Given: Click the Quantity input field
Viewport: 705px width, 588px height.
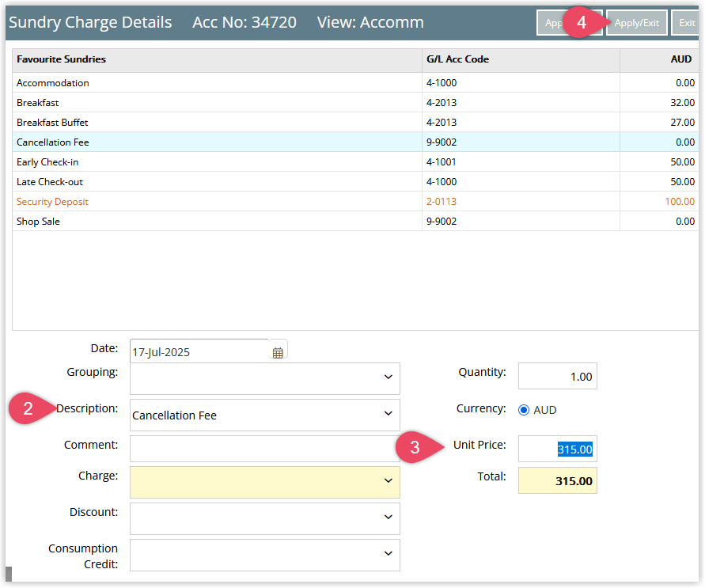Looking at the screenshot, I should click(558, 376).
